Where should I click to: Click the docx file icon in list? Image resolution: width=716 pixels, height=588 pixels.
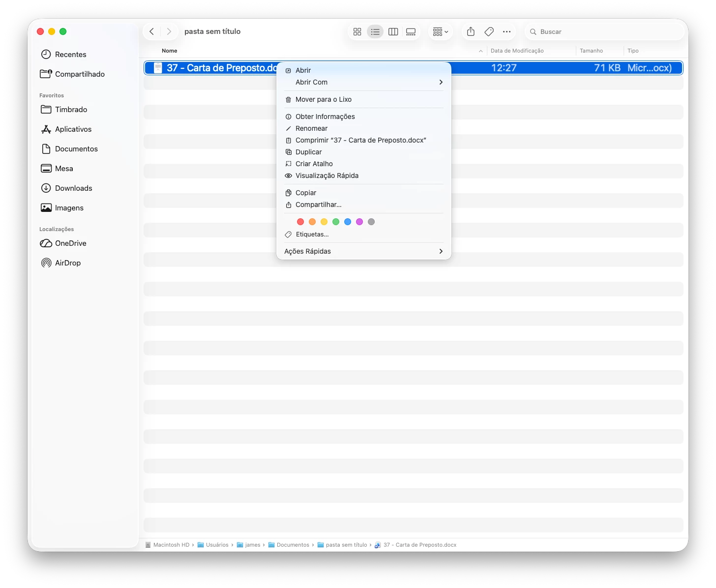click(158, 68)
